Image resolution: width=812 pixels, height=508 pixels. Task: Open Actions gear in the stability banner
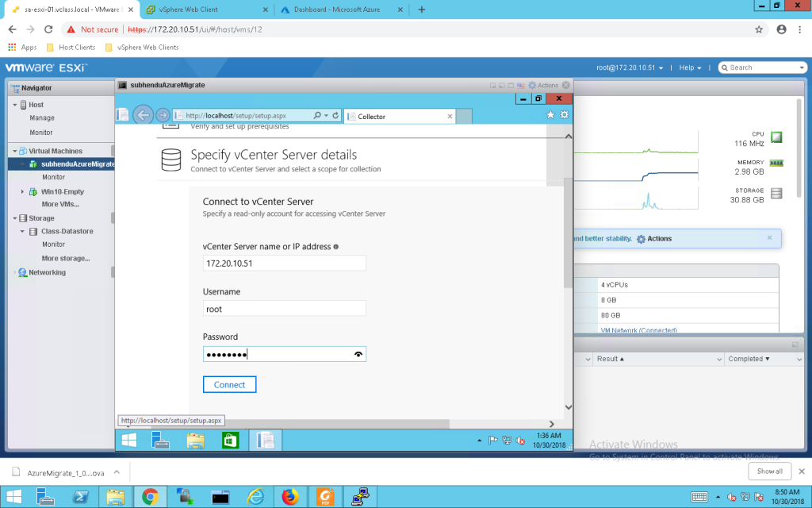click(x=654, y=239)
